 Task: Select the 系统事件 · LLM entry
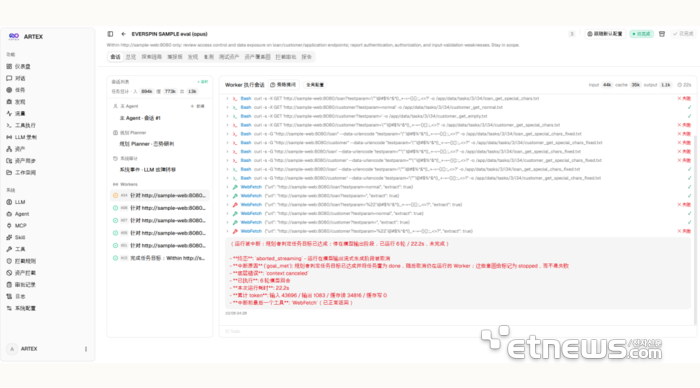159,170
